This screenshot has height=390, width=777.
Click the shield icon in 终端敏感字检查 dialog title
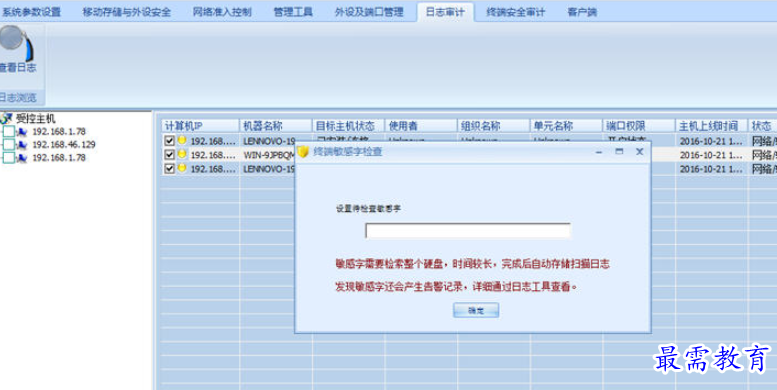[303, 152]
